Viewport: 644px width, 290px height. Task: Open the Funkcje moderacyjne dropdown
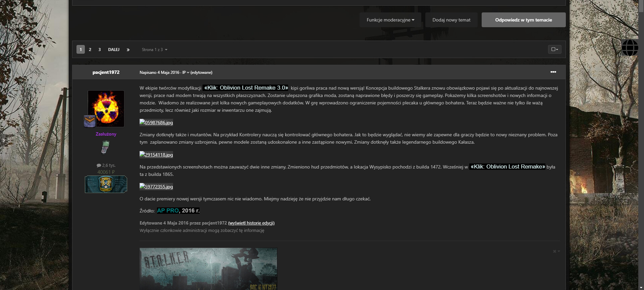point(390,20)
